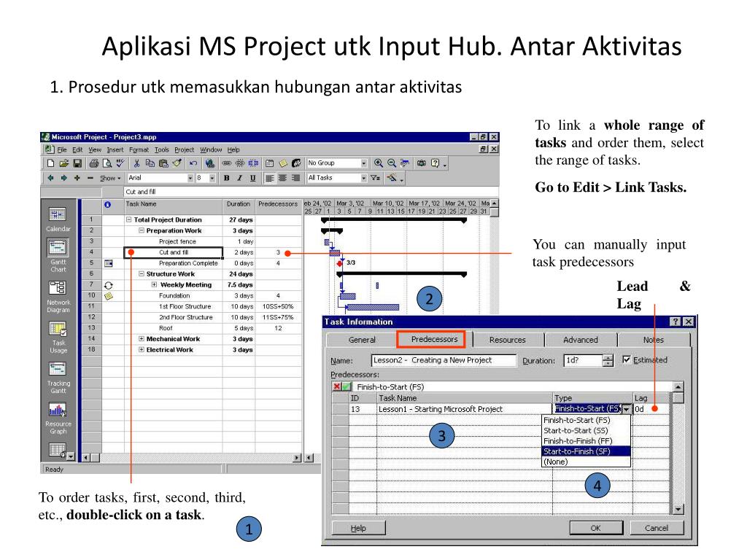
Task: Select Start-to-Finish (SF) type option
Action: coord(587,451)
